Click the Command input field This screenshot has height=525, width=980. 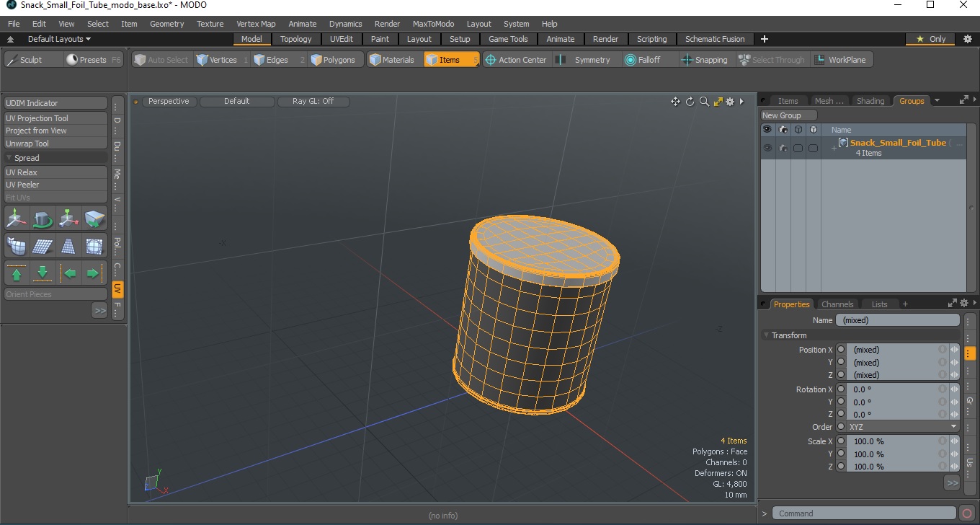pos(863,513)
